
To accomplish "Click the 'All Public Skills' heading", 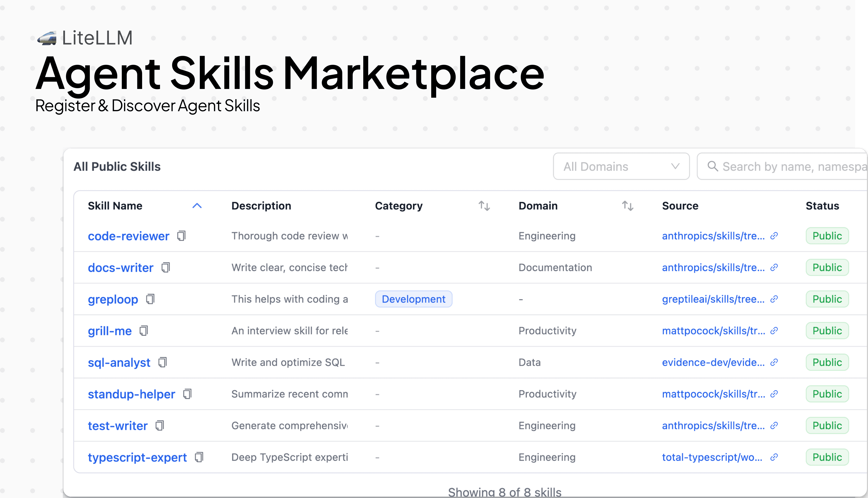I will (117, 167).
